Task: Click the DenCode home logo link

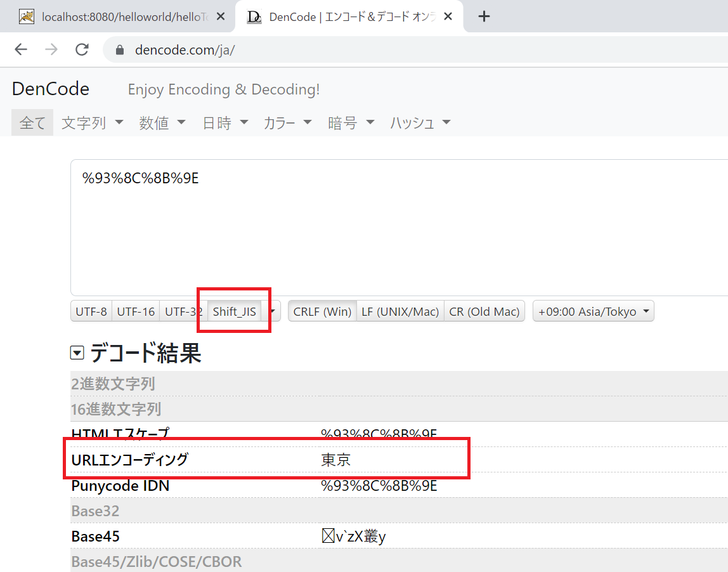Action: [x=50, y=89]
